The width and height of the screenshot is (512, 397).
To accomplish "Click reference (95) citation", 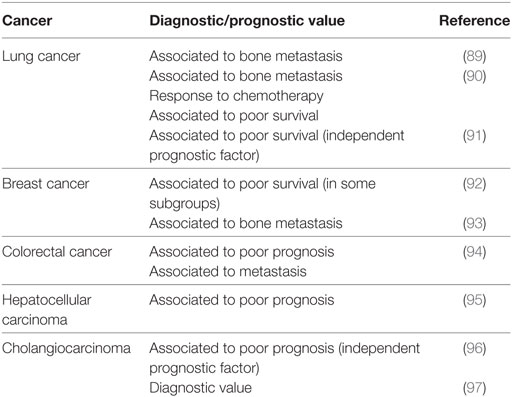I will click(x=474, y=300).
